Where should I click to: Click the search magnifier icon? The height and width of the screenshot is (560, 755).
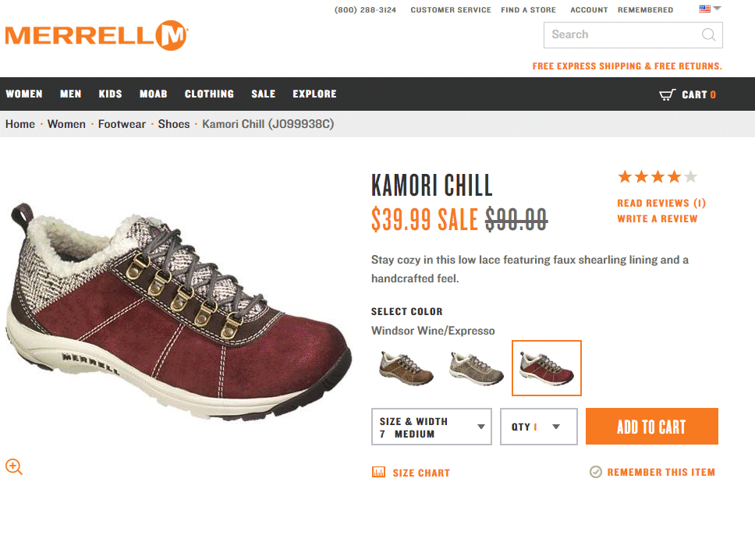click(x=708, y=34)
